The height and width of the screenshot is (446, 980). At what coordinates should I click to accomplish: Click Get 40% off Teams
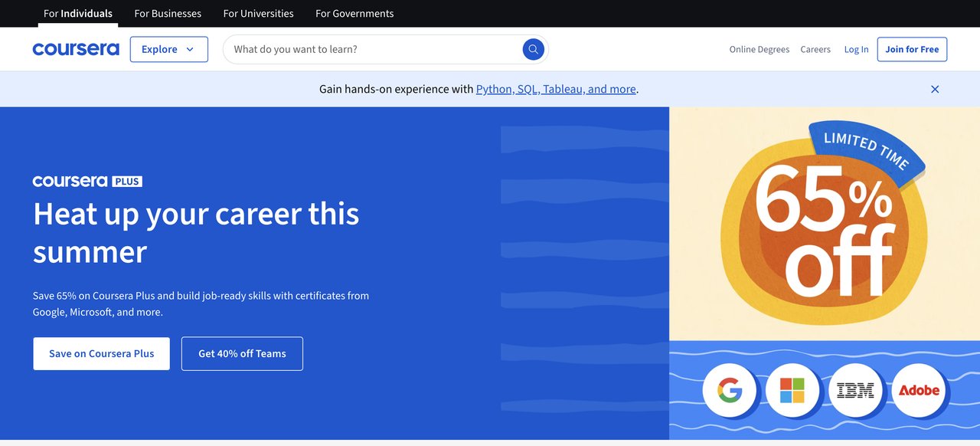[242, 353]
